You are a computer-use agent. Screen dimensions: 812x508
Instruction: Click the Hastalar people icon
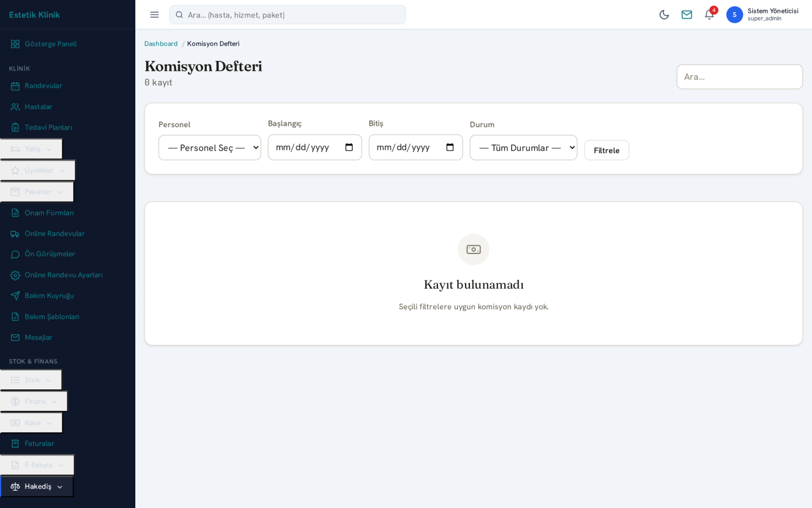(15, 107)
